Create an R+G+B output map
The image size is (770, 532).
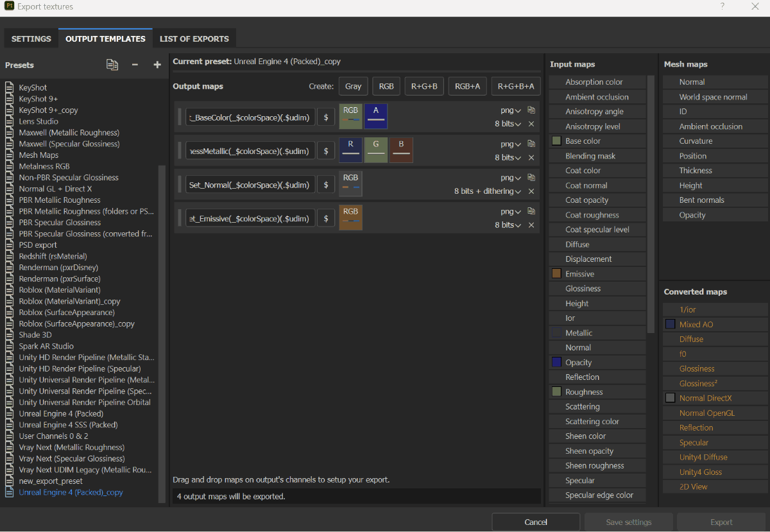(x=424, y=86)
